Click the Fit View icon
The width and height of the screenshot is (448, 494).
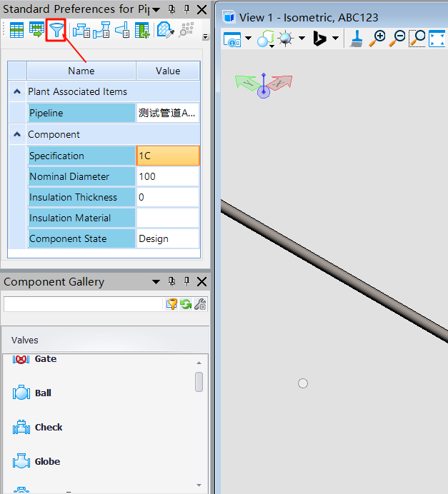(436, 39)
